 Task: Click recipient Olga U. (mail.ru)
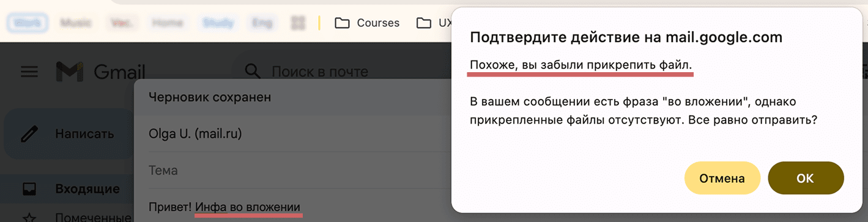195,133
